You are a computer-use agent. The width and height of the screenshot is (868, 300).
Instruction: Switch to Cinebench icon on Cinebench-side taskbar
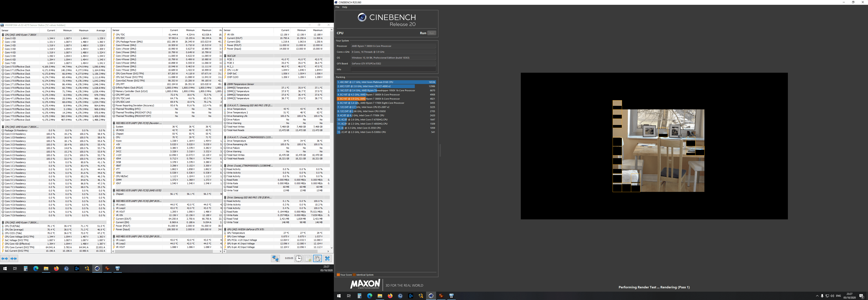pyautogui.click(x=431, y=296)
